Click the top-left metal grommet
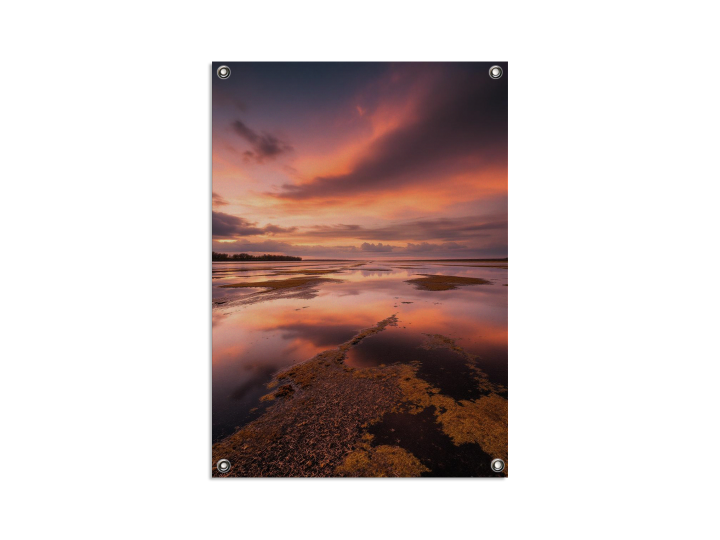 [223, 72]
